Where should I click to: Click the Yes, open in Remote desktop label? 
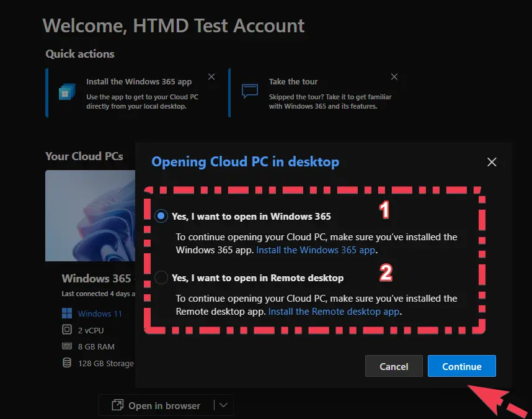click(257, 277)
